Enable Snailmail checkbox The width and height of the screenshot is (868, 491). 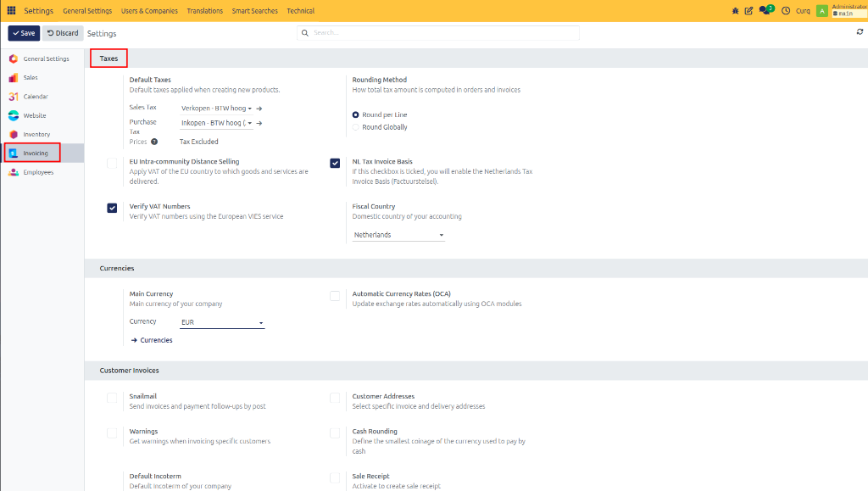click(x=112, y=398)
